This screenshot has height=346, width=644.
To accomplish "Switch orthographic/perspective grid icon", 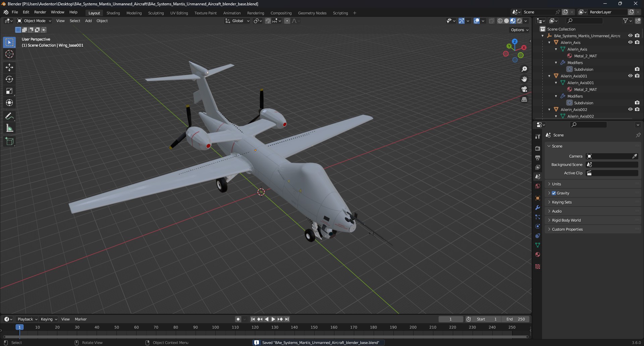I will pyautogui.click(x=524, y=99).
